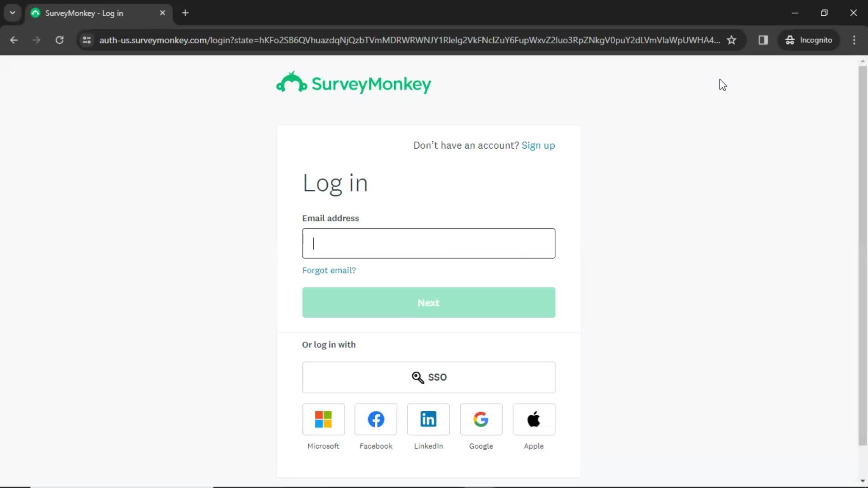Click the SSO login icon
Image resolution: width=868 pixels, height=488 pixels.
(417, 376)
